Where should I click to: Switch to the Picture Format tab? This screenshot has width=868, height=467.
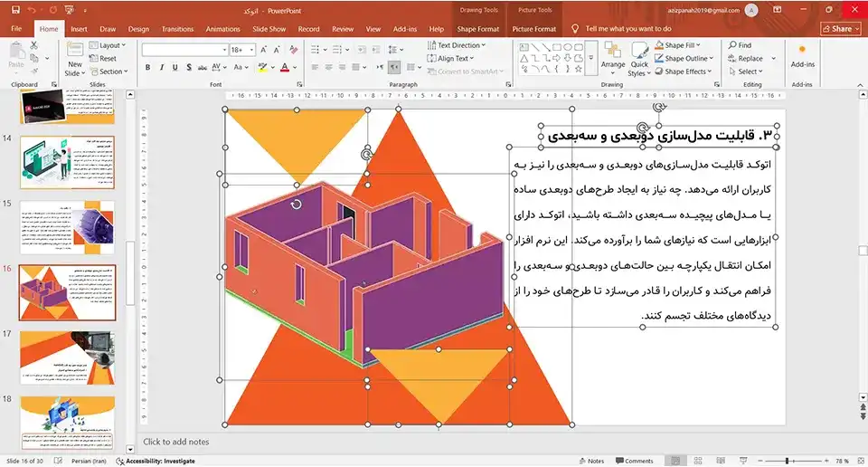point(534,29)
